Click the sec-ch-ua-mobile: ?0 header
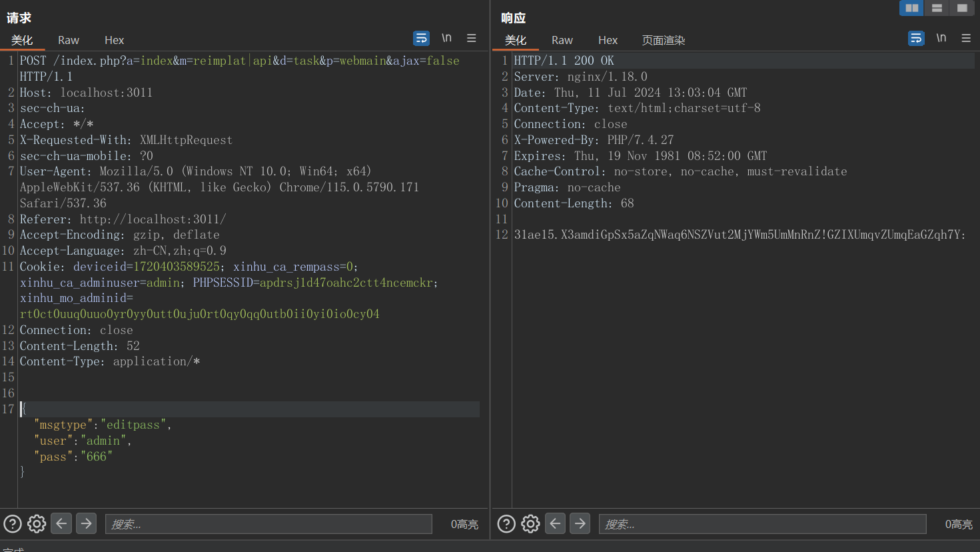This screenshot has height=552, width=980. click(x=87, y=156)
